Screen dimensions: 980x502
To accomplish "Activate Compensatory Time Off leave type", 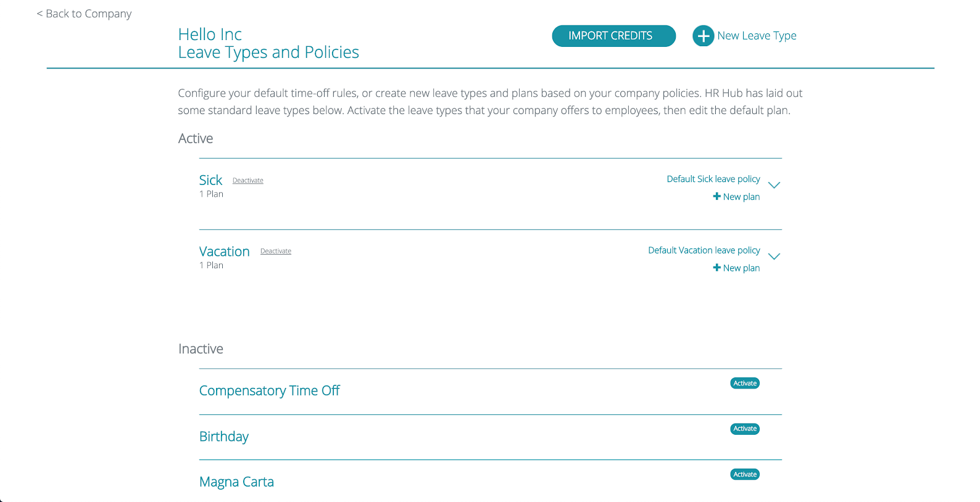I will [x=745, y=383].
